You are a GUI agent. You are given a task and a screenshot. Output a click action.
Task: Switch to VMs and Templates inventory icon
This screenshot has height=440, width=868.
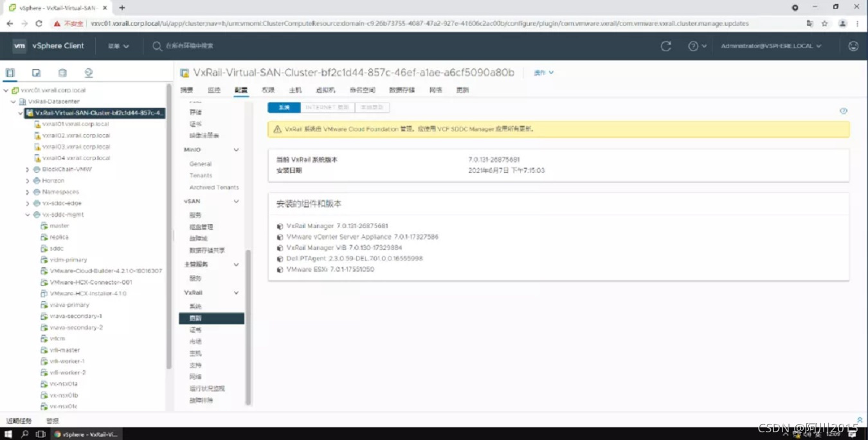37,73
